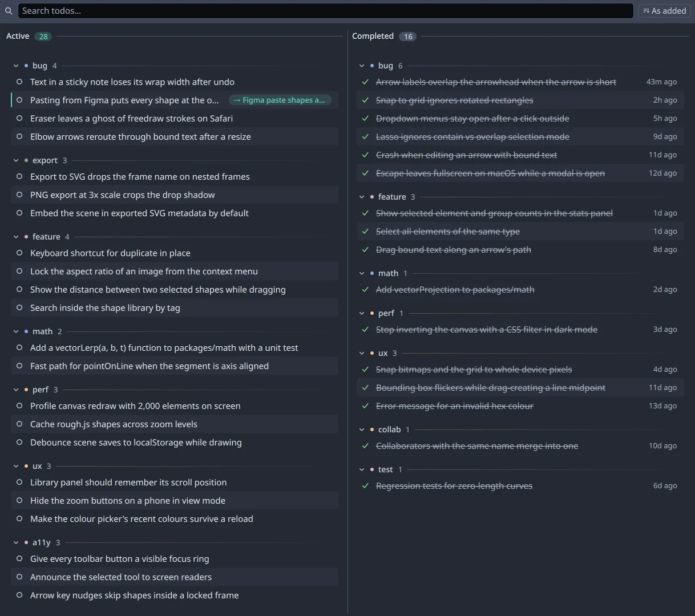The width and height of the screenshot is (695, 616).
Task: Open 'Debounce scene saves to localStorage' todo
Action: pyautogui.click(x=175, y=442)
